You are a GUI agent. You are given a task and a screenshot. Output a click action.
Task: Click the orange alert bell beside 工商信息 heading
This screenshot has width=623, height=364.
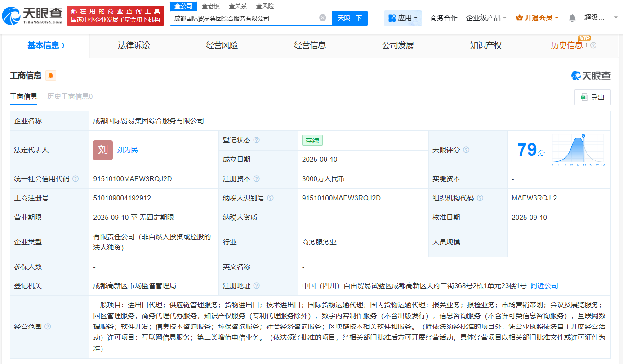50,75
